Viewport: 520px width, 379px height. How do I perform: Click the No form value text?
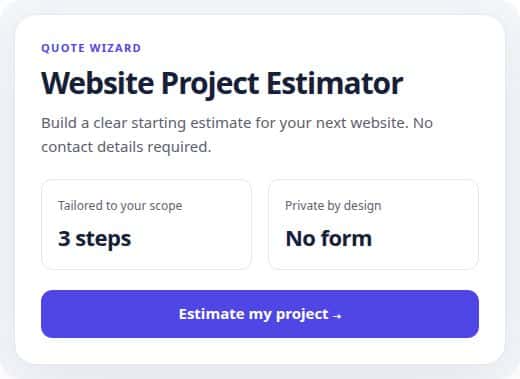[x=329, y=239]
